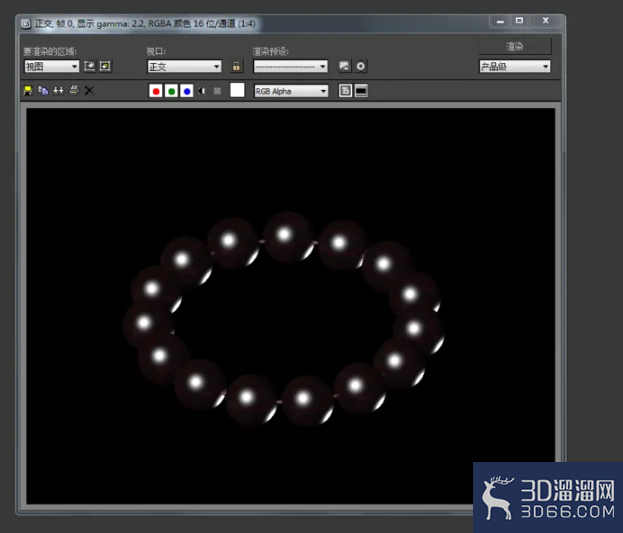
Task: Click the Render button
Action: pyautogui.click(x=515, y=47)
